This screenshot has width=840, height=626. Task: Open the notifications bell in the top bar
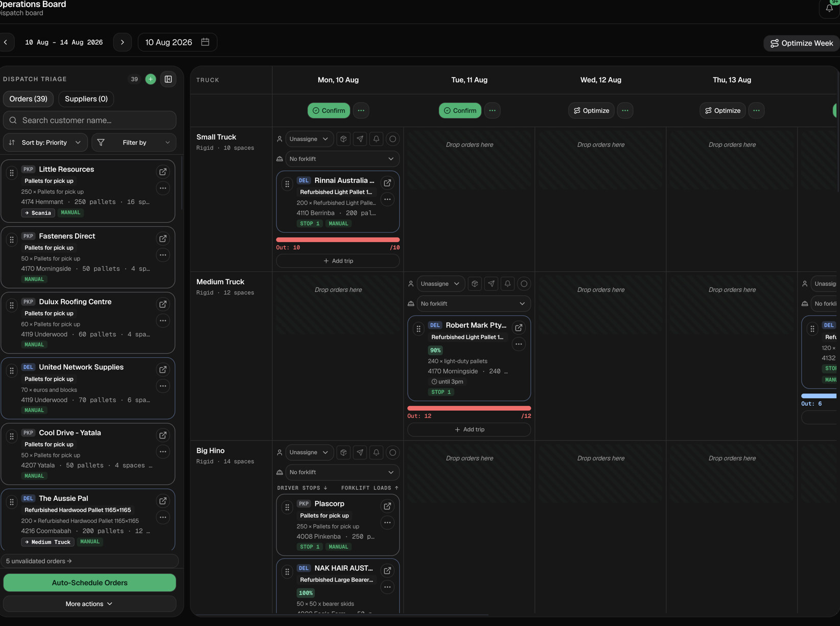point(829,8)
